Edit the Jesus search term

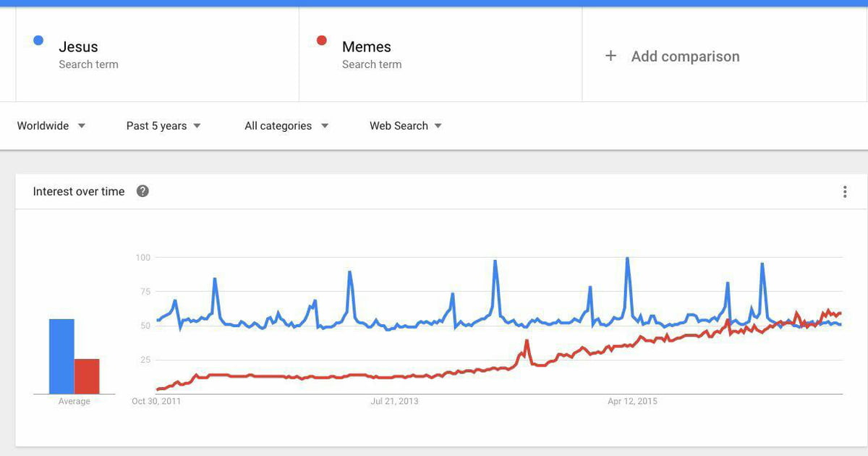[x=78, y=47]
